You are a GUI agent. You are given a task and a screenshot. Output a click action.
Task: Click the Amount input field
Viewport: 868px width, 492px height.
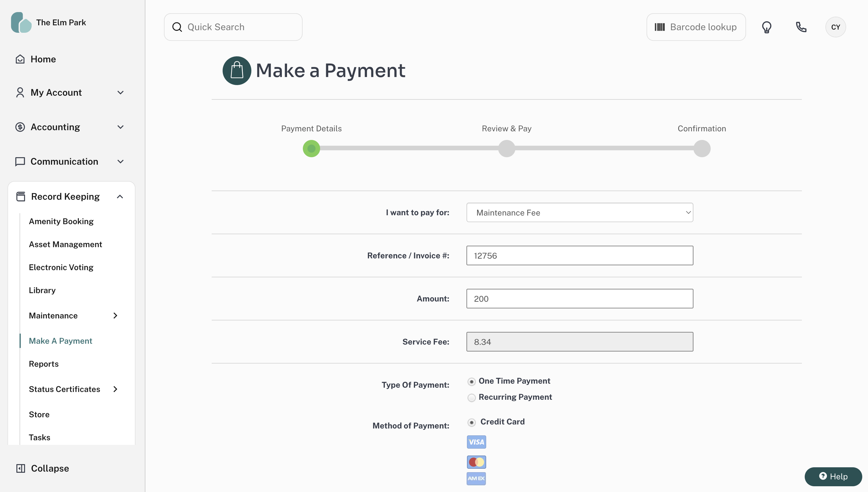[x=579, y=299]
